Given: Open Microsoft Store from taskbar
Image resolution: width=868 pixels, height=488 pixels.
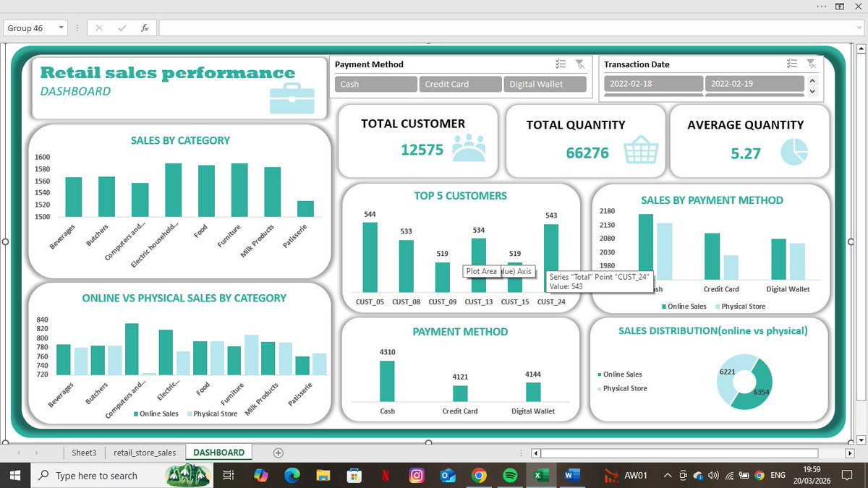Looking at the screenshot, I should click(x=354, y=476).
